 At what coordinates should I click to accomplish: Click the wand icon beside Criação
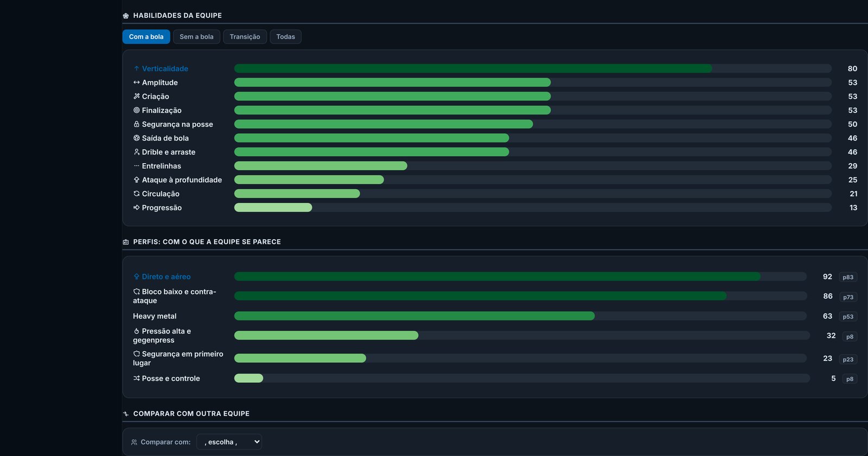point(136,97)
